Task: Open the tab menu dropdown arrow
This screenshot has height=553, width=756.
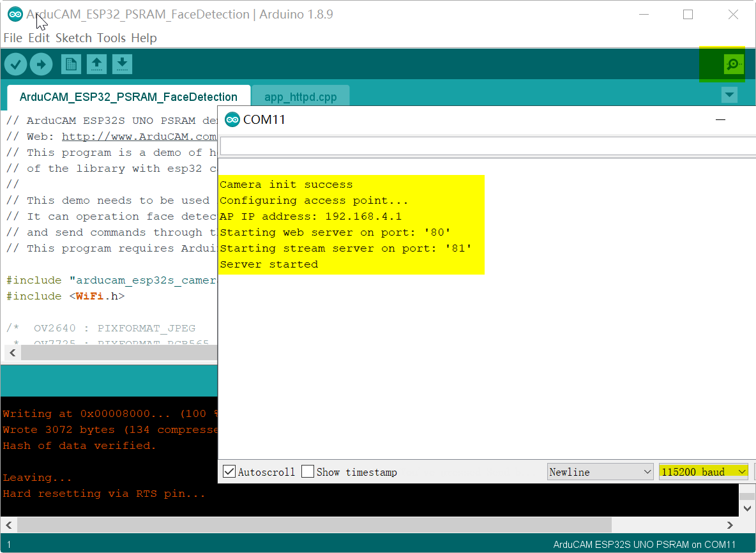Action: [729, 95]
